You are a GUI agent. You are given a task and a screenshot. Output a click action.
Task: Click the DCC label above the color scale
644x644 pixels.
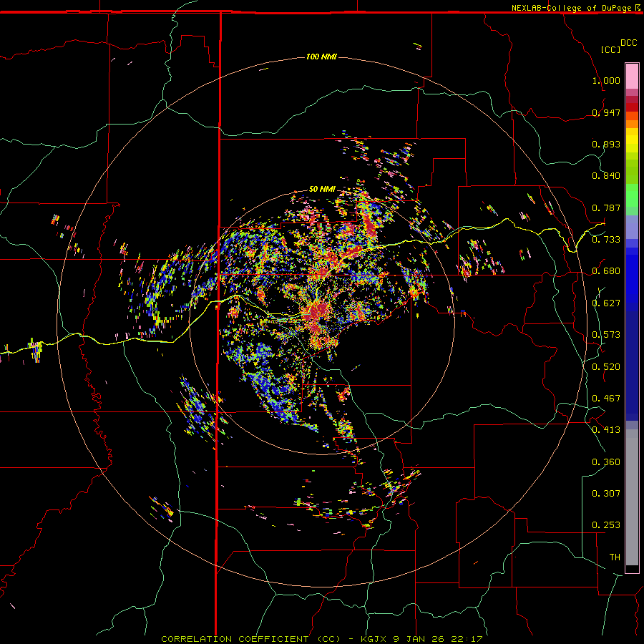pyautogui.click(x=628, y=43)
